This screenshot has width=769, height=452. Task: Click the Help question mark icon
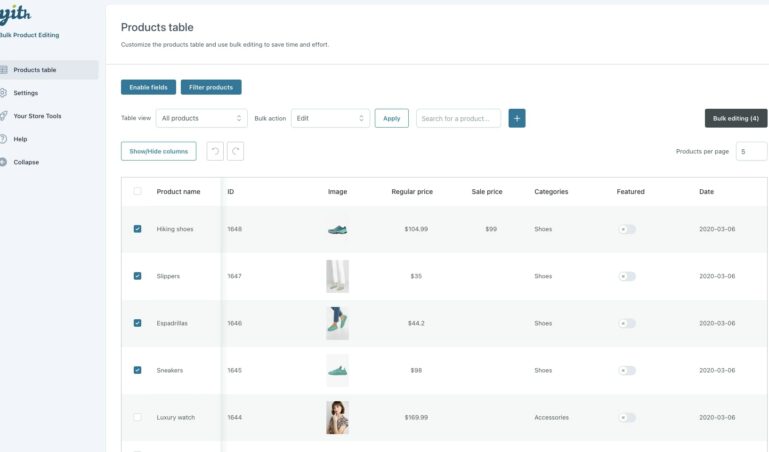3,139
